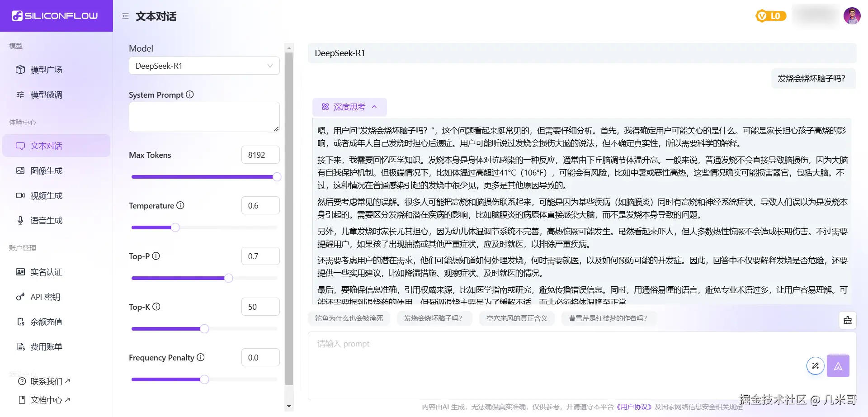
Task: Open the user avatar in top right
Action: pos(852,15)
